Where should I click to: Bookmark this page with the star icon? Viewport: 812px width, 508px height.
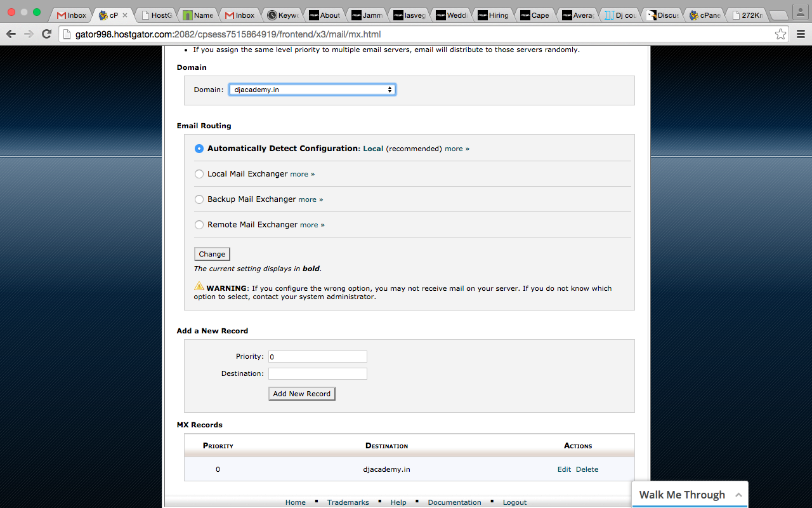click(x=781, y=34)
